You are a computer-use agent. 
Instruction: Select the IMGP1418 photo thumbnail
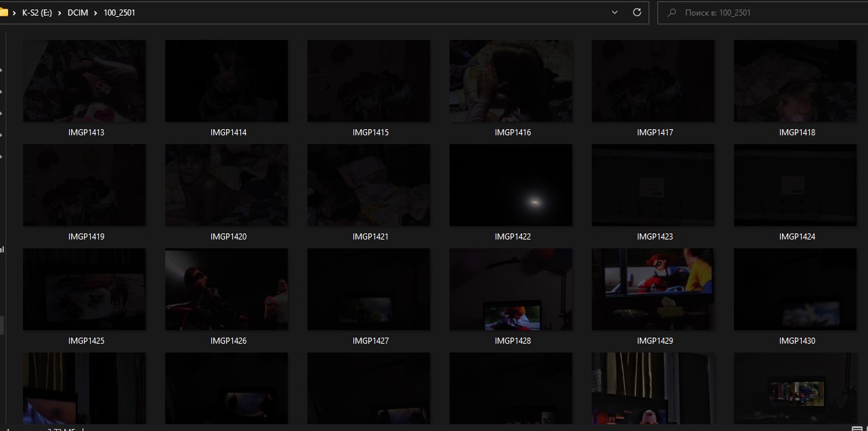pyautogui.click(x=795, y=81)
